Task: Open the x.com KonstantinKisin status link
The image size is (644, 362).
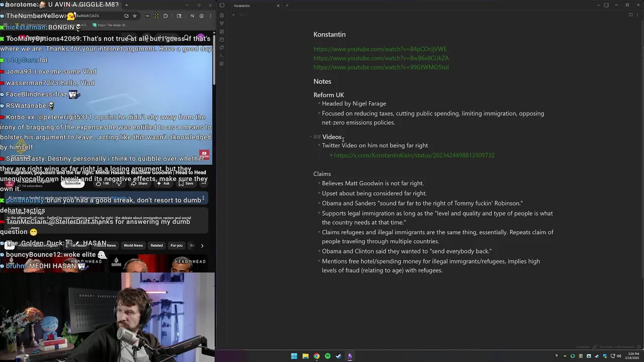Action: tap(414, 155)
